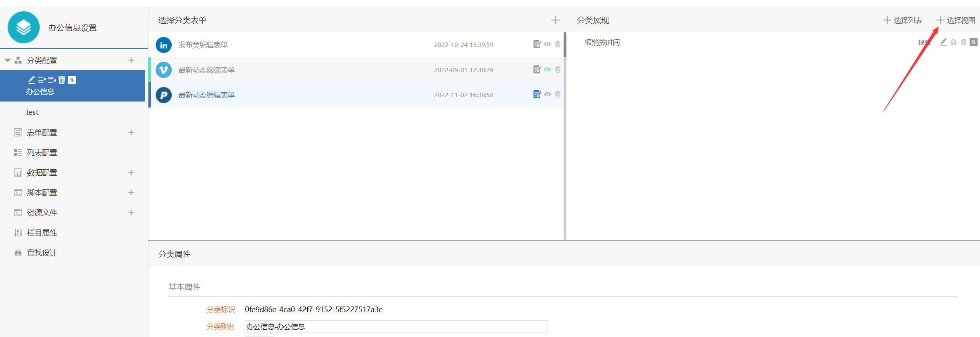Click the 2022-10-24 15:39:59 timestamp
This screenshot has width=980, height=337.
[x=464, y=45]
